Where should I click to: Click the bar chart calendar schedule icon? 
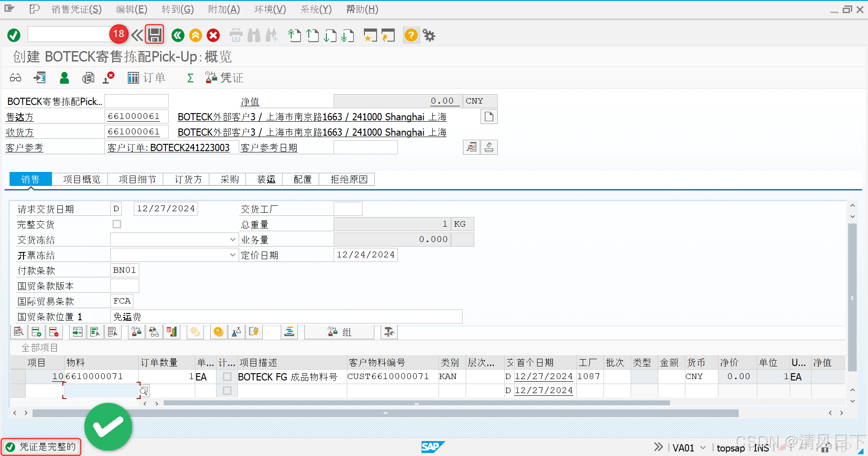[172, 332]
